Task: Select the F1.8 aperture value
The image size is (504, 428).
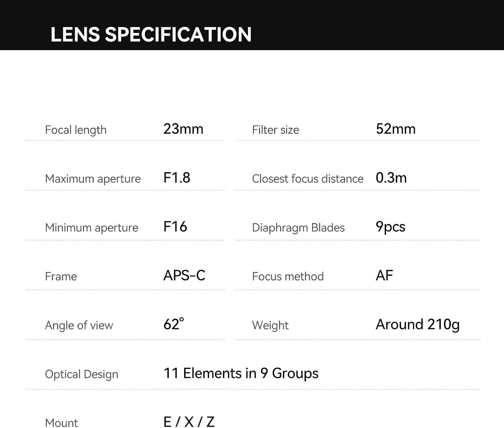Action: coord(177,178)
